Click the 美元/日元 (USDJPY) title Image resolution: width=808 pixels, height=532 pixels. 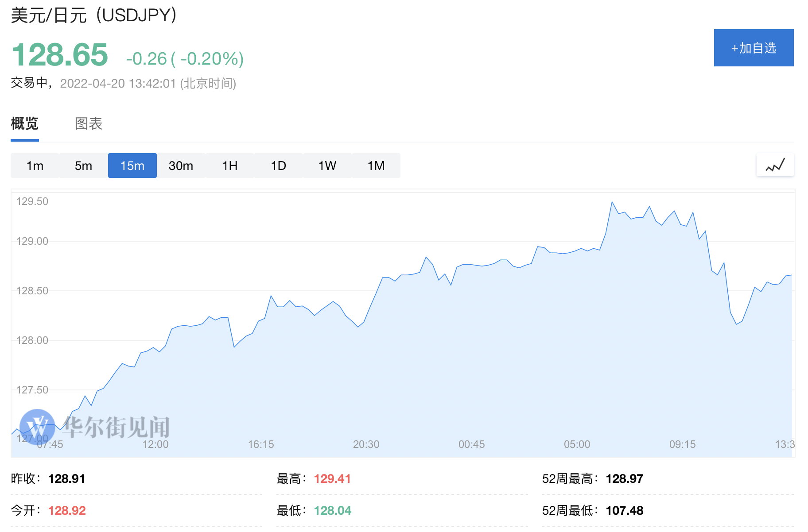point(94,15)
